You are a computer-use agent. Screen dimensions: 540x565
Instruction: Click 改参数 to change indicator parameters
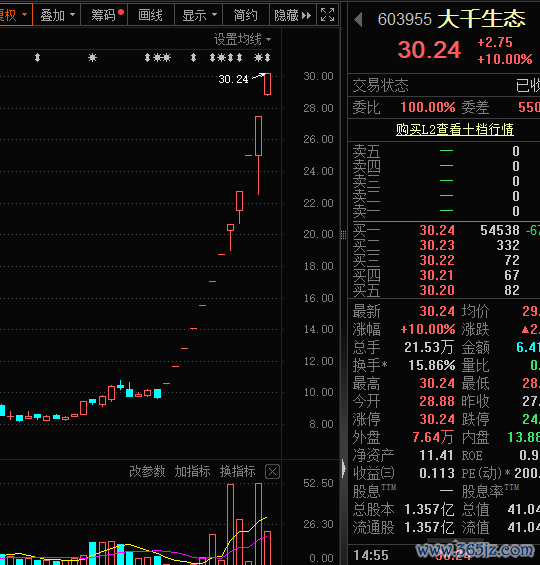[x=147, y=471]
